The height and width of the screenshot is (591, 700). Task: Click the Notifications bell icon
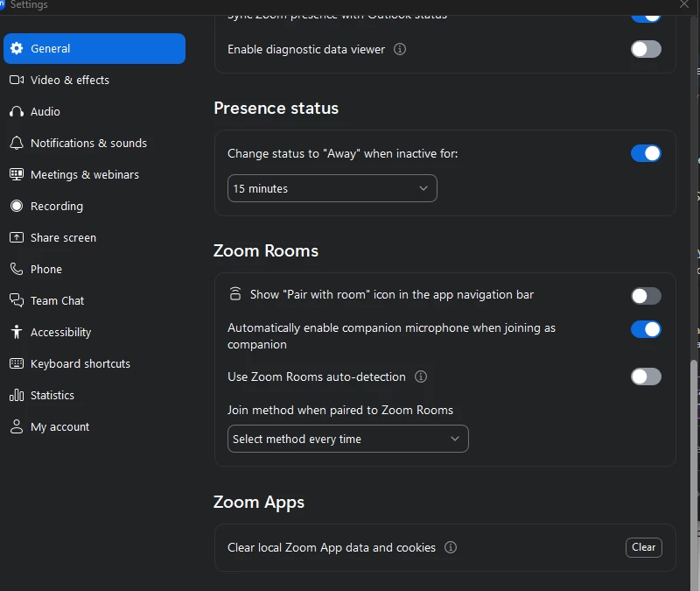[17, 143]
